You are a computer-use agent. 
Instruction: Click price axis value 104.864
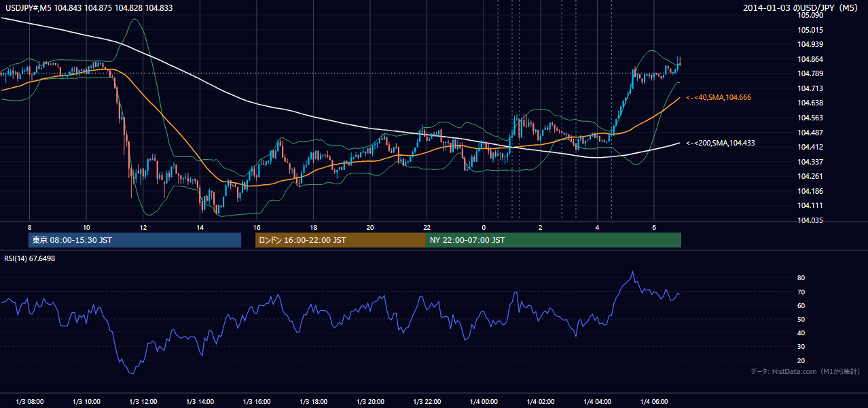(x=811, y=59)
